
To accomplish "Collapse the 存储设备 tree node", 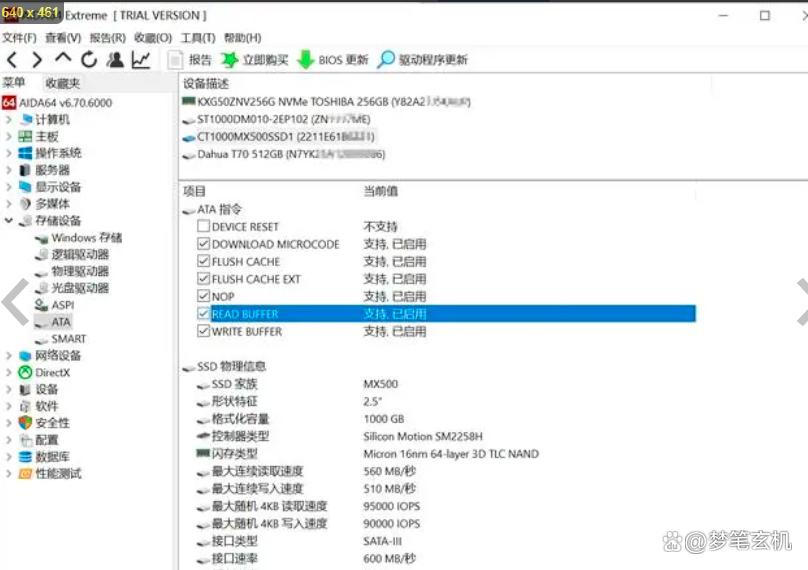I will (x=8, y=221).
